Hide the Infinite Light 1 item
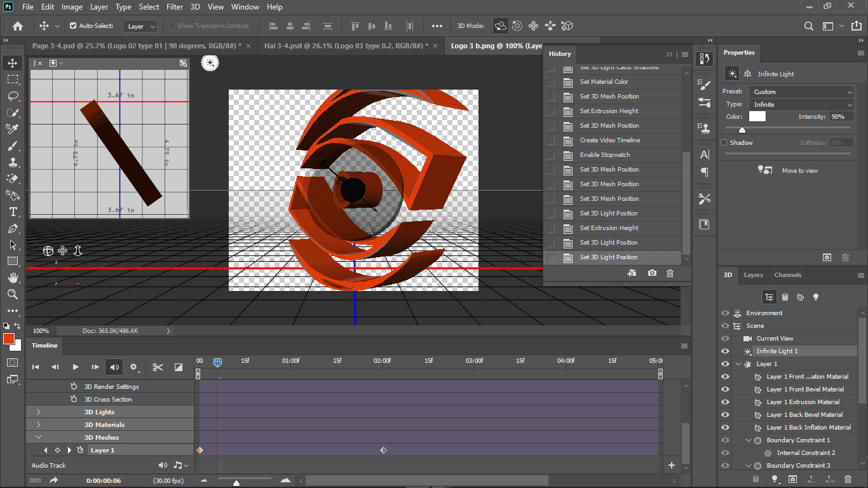The image size is (868, 488). 725,351
